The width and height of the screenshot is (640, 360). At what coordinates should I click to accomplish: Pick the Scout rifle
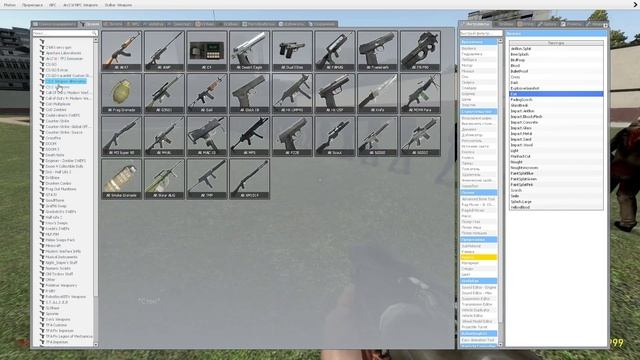[x=335, y=136]
